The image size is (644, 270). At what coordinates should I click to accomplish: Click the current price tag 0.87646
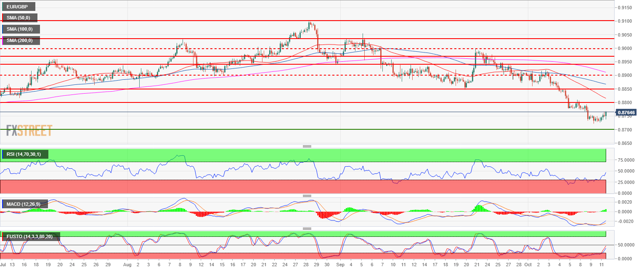tap(626, 112)
